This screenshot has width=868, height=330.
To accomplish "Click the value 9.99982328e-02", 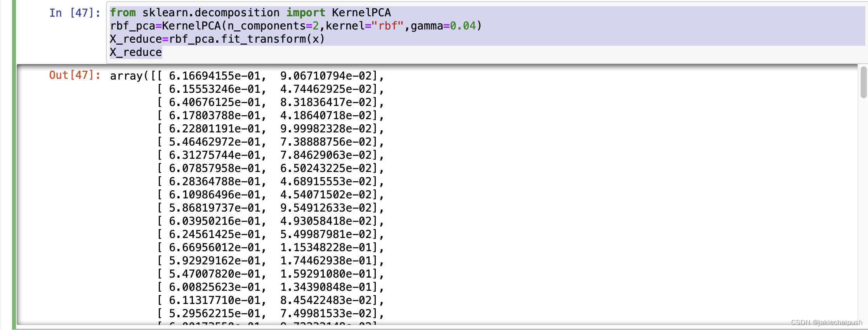I will [326, 129].
